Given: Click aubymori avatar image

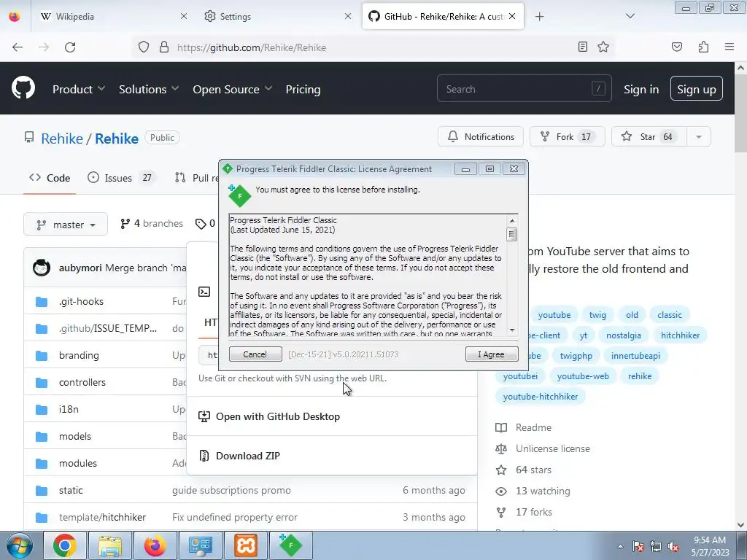Looking at the screenshot, I should [42, 268].
